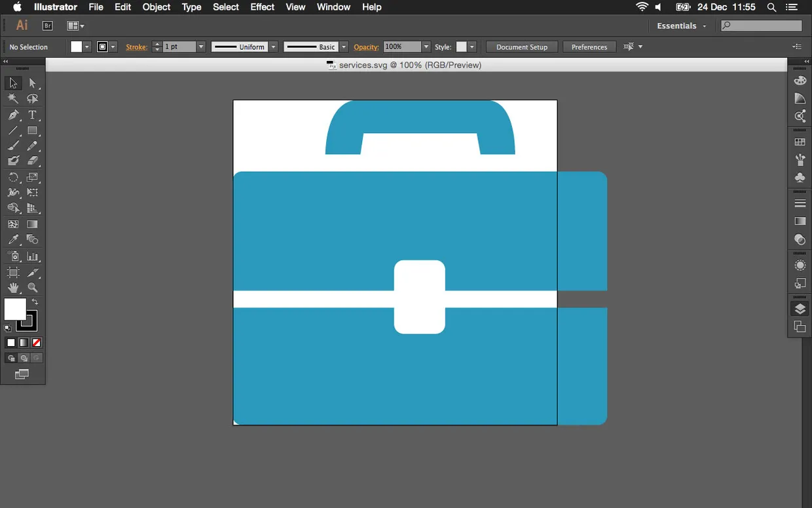
Task: Open the Gradient panel icon
Action: (800, 221)
